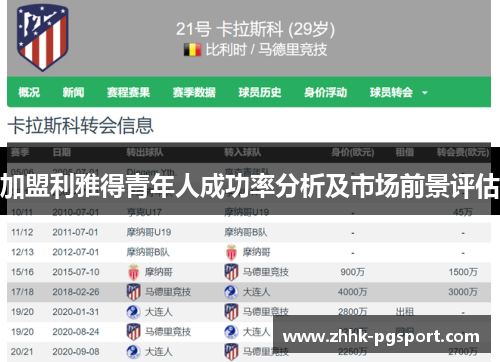Click the 马德里竞技 crest in the 2020-09-08 row
Viewport: 500px width, 362px height.
pos(231,352)
